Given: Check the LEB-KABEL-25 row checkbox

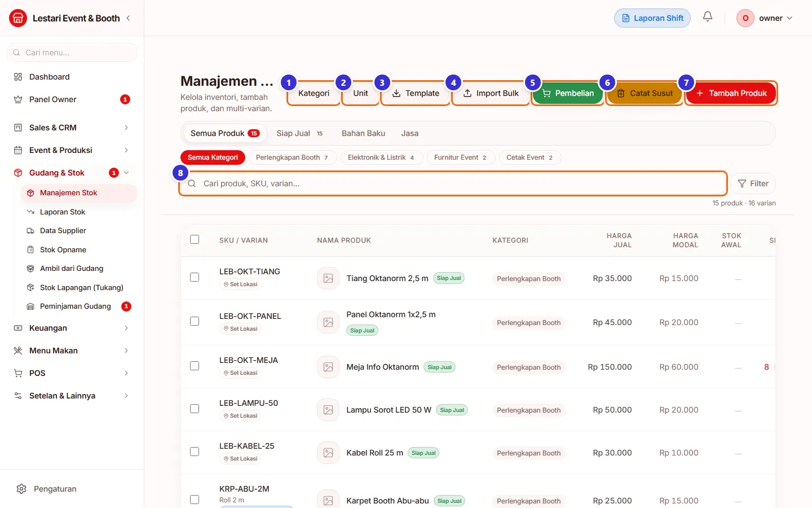Looking at the screenshot, I should click(x=195, y=452).
